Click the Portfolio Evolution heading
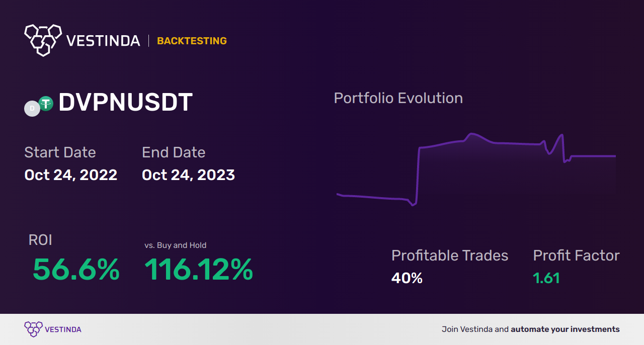The width and height of the screenshot is (644, 345). [398, 98]
